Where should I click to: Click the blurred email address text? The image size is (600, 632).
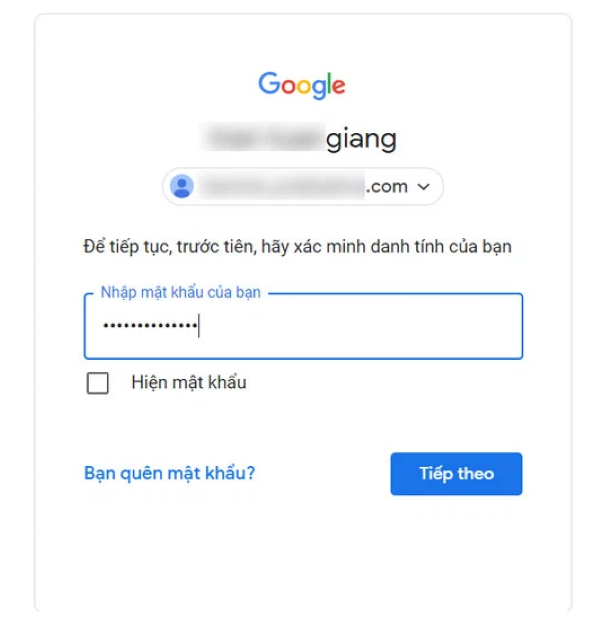click(282, 186)
